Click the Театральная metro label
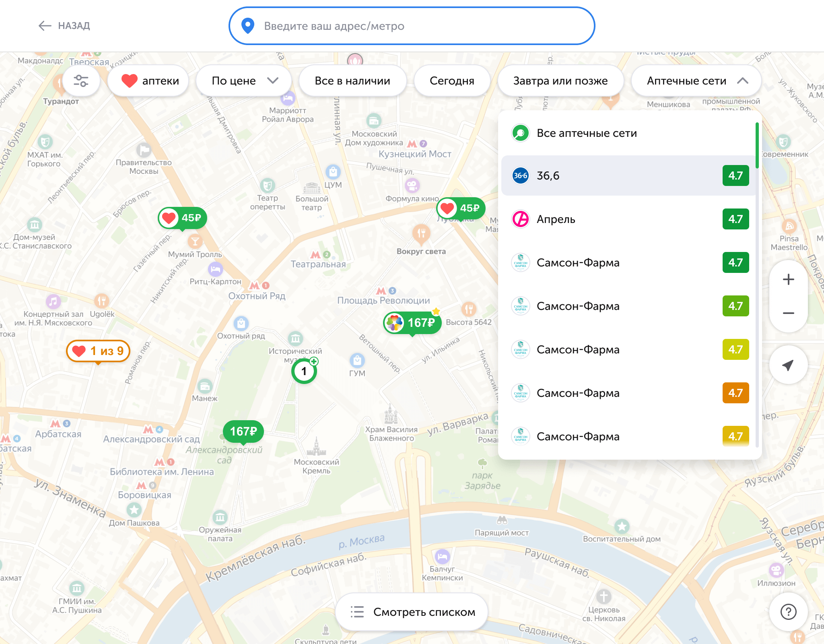The width and height of the screenshot is (824, 644). (318, 264)
